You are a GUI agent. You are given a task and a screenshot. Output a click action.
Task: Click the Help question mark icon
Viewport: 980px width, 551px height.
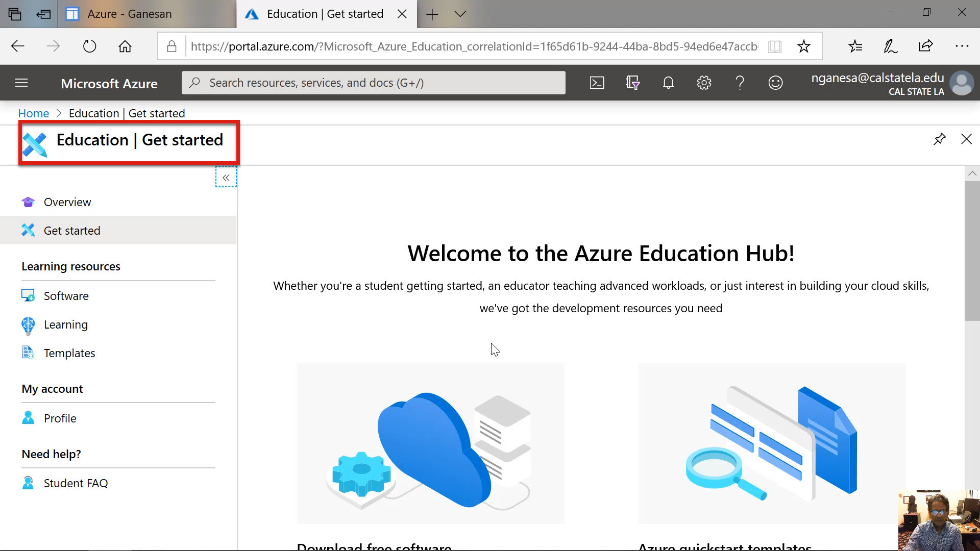[x=740, y=83]
